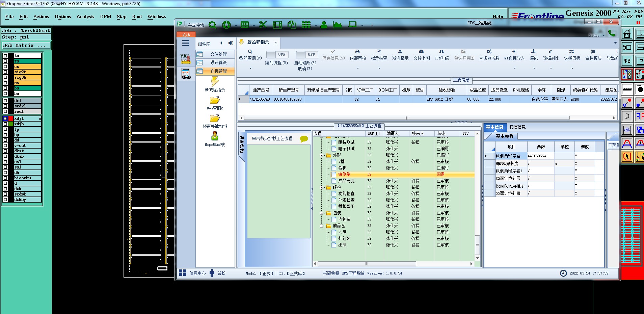Click the green user person icon

click(x=324, y=25)
